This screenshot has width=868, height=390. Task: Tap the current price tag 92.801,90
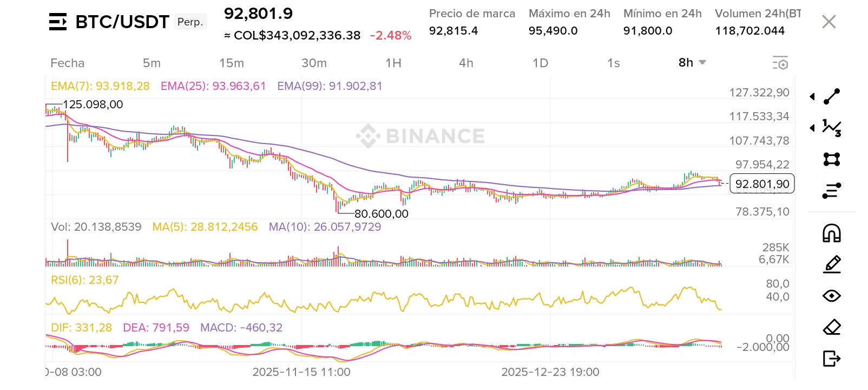click(x=762, y=184)
